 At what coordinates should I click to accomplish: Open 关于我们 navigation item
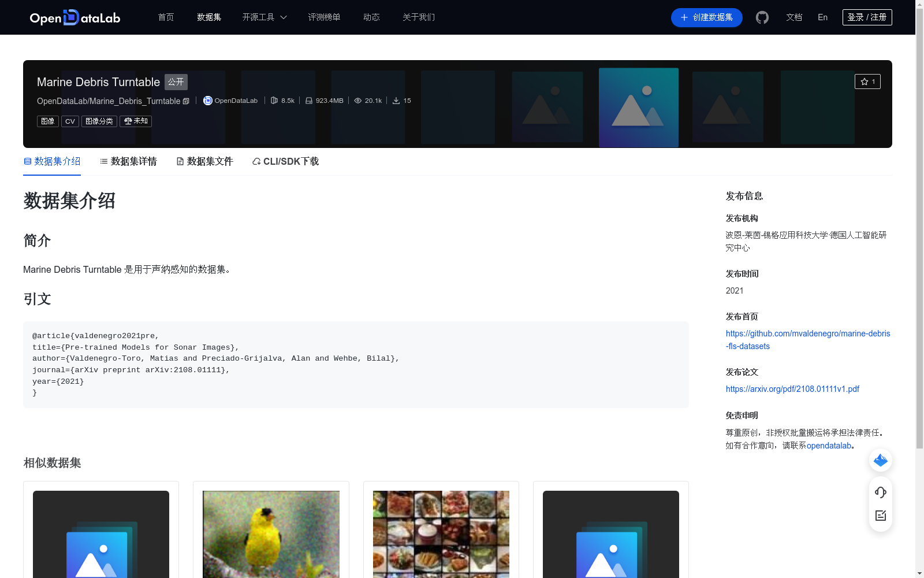pyautogui.click(x=419, y=17)
